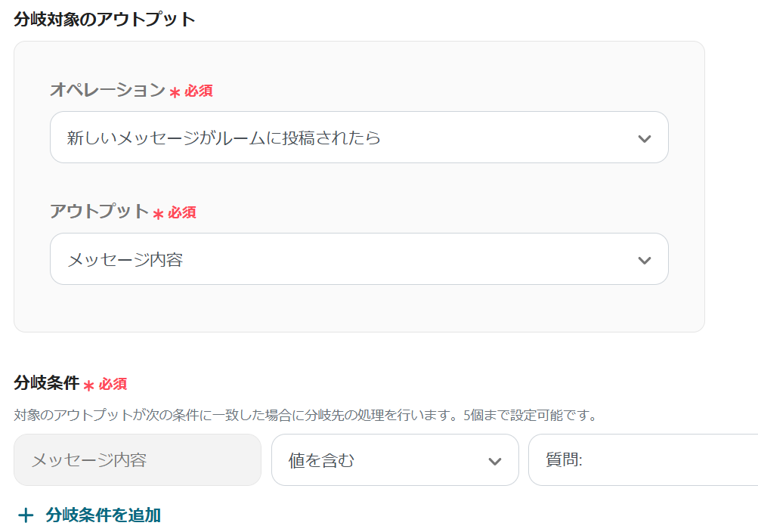Select the 必須 badge beside オペレーション
This screenshot has height=532, width=758.
coord(199,91)
